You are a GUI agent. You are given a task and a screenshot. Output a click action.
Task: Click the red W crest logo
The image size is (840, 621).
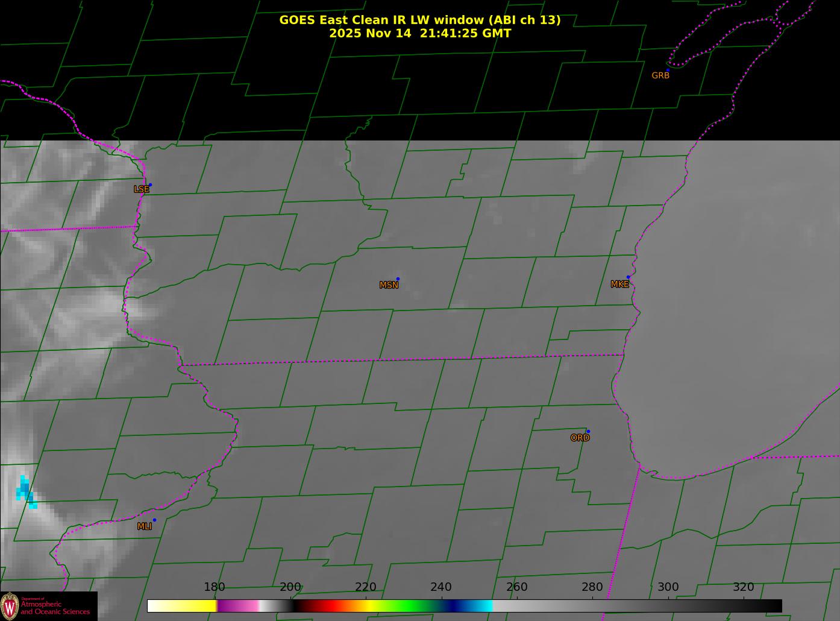10,605
